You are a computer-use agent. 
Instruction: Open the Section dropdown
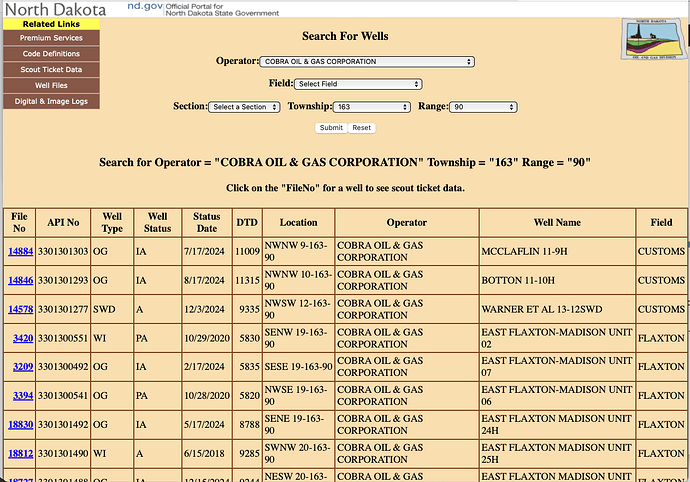pos(244,107)
